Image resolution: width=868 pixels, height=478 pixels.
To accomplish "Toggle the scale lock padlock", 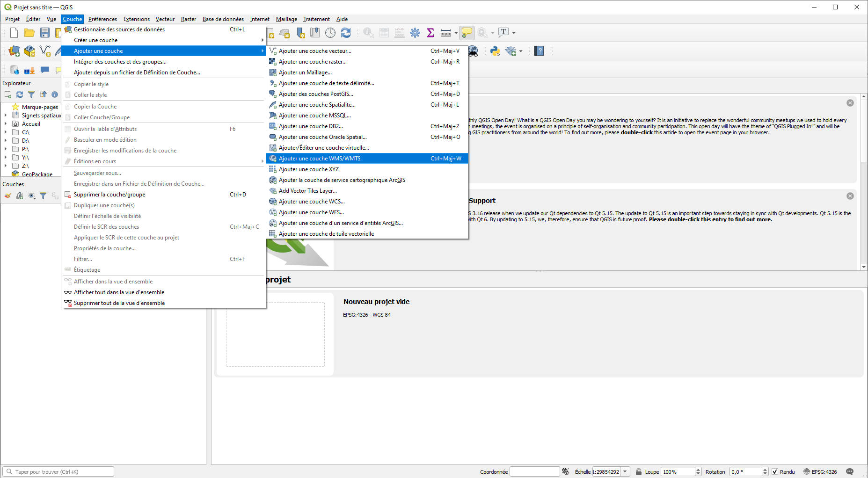I will point(639,471).
